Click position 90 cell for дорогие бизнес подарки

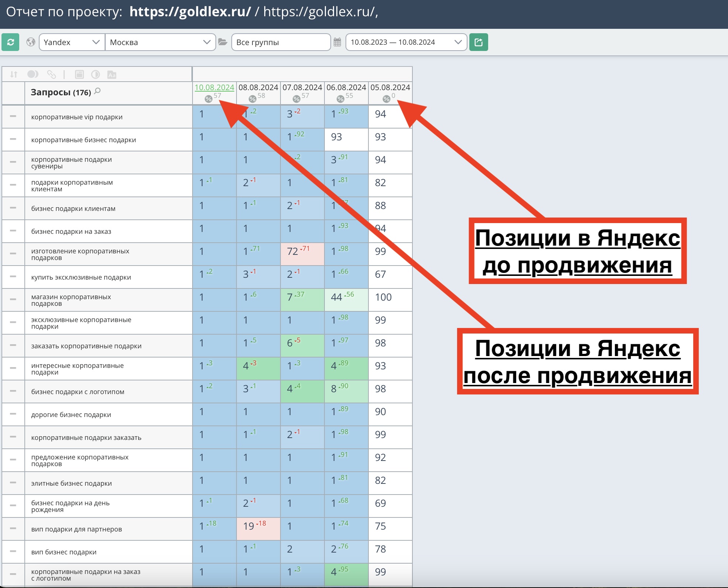coord(390,414)
